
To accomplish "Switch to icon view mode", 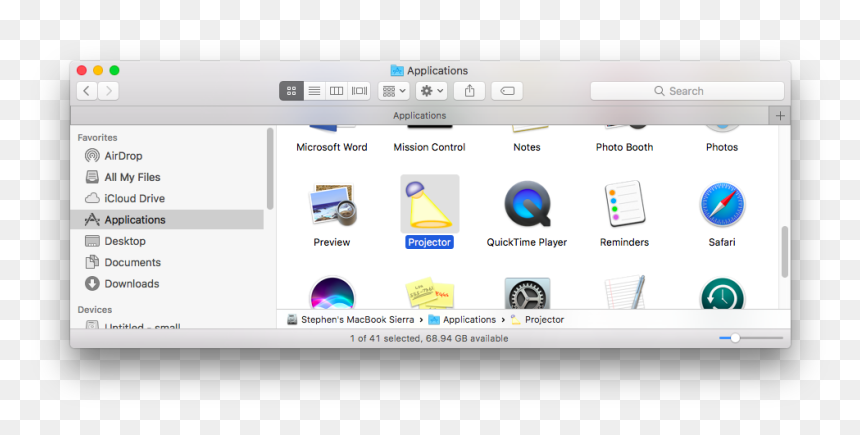I will pos(291,91).
